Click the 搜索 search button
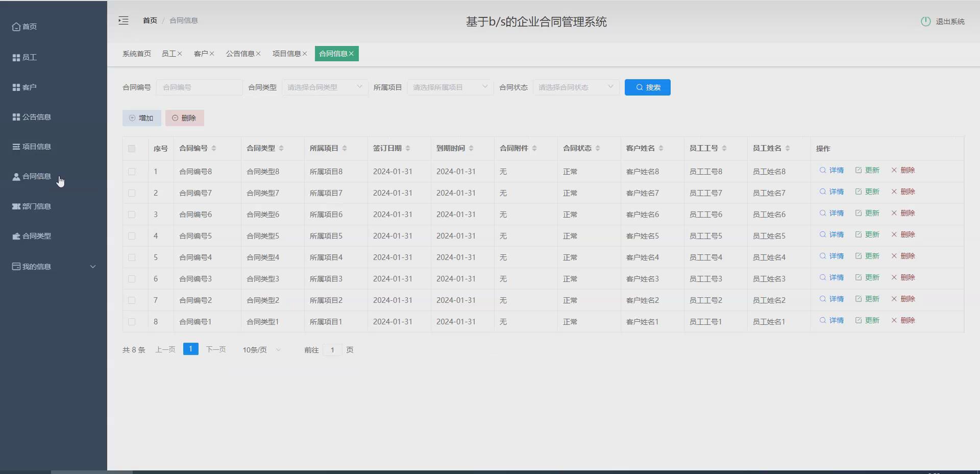 point(647,87)
